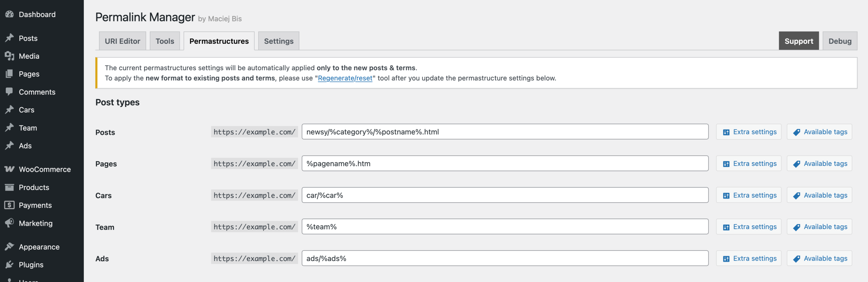Open the Tools tab
This screenshot has width=868, height=282.
click(165, 41)
